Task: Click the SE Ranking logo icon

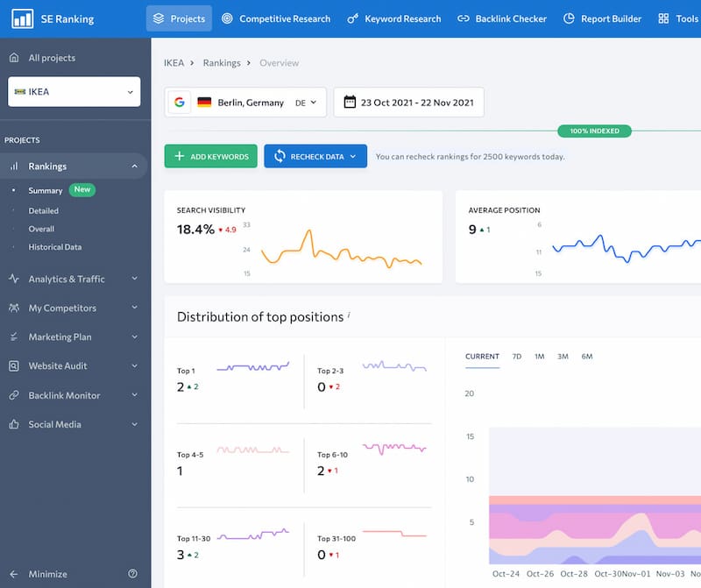Action: 23,18
